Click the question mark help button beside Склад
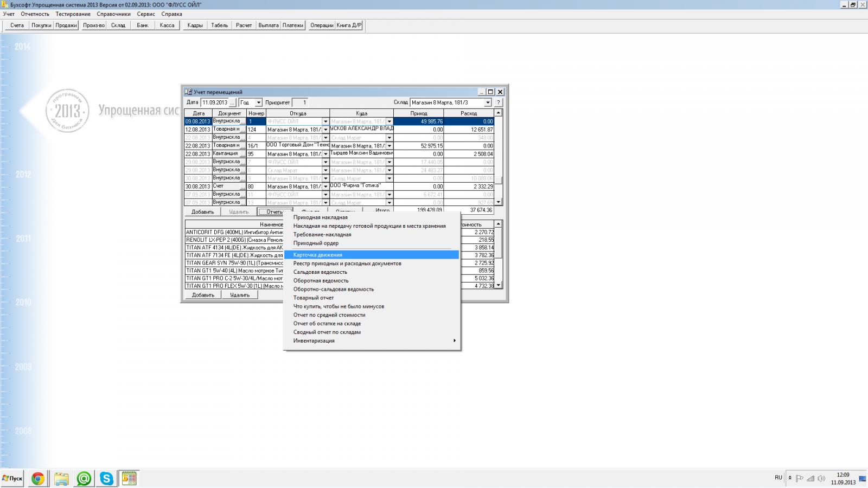 click(x=498, y=102)
